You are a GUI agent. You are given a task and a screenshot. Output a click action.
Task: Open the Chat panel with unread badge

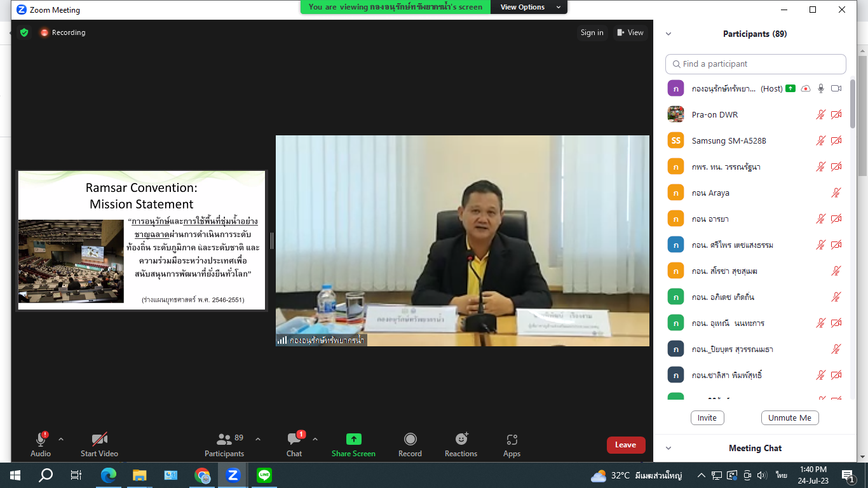coord(294,440)
